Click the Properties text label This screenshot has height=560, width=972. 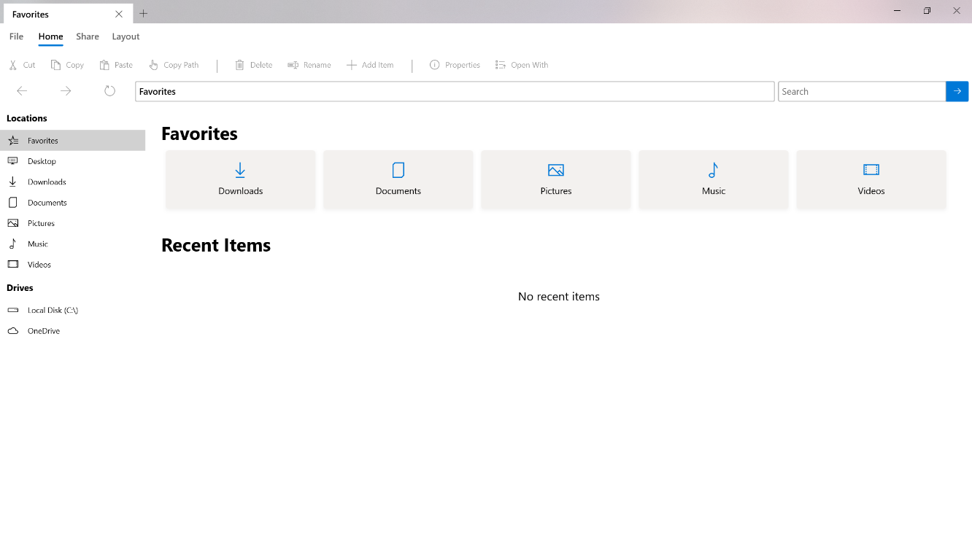(x=463, y=65)
